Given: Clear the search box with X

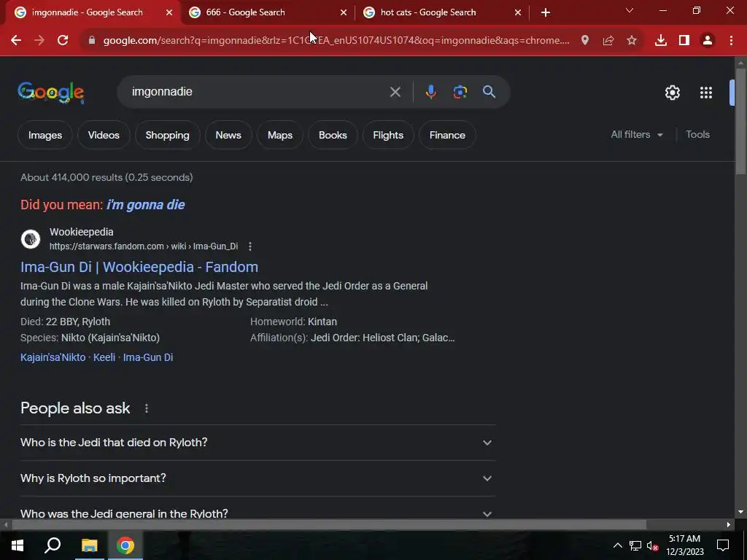Looking at the screenshot, I should [x=395, y=92].
